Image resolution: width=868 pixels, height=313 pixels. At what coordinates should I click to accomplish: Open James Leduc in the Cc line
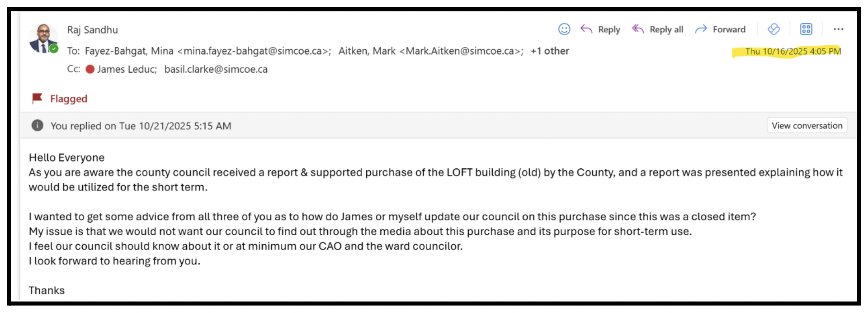tap(122, 69)
